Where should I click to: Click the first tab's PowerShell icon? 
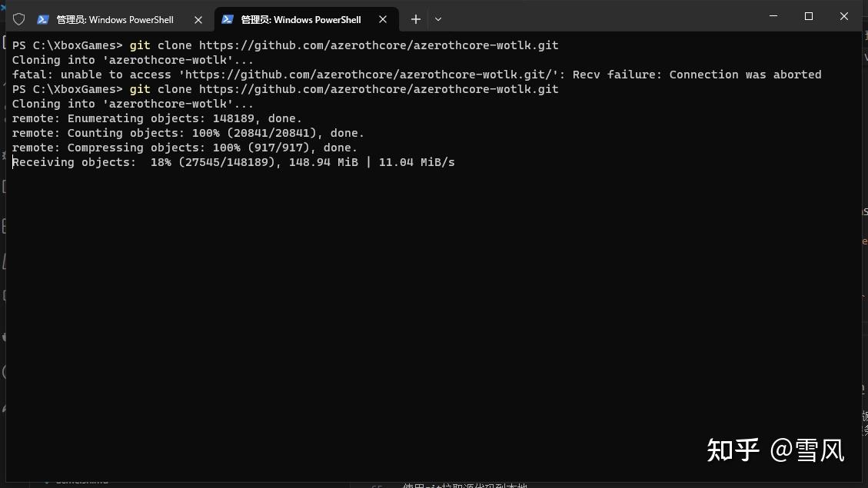(x=43, y=19)
